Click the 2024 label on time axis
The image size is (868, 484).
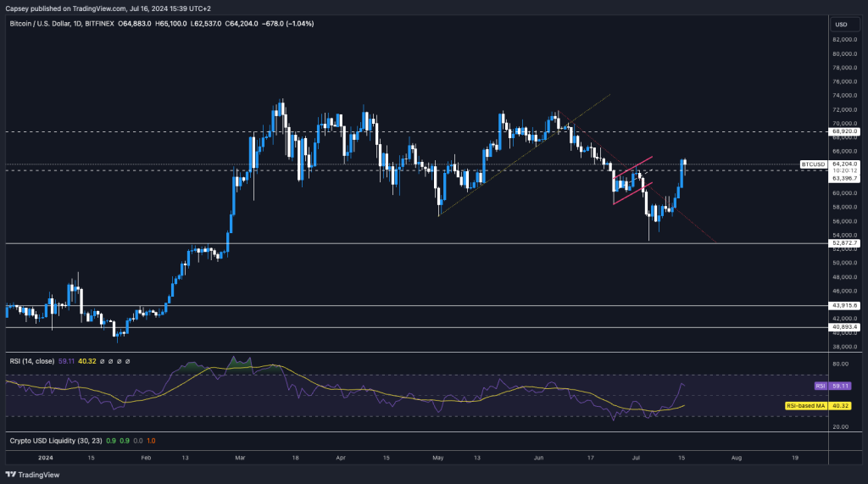46,458
